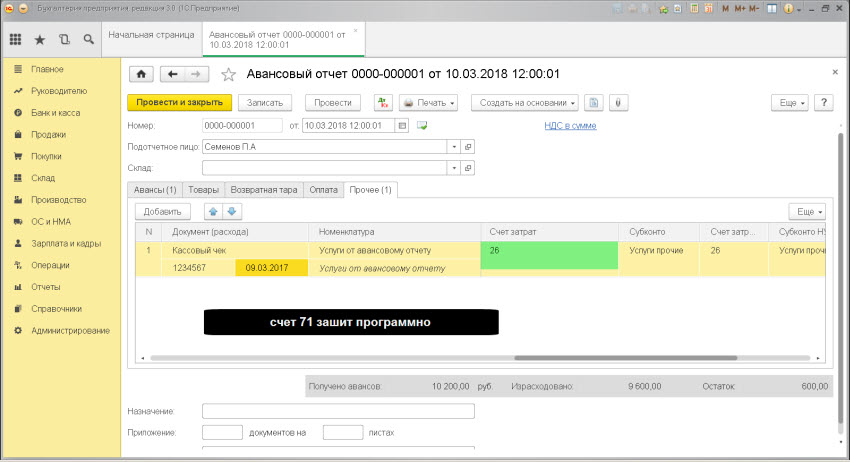Open the sections menu grid icon

click(x=15, y=40)
